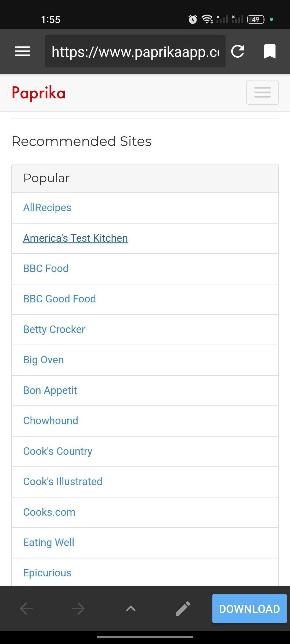Go back with the left arrow icon
290x644 pixels.
[26, 608]
